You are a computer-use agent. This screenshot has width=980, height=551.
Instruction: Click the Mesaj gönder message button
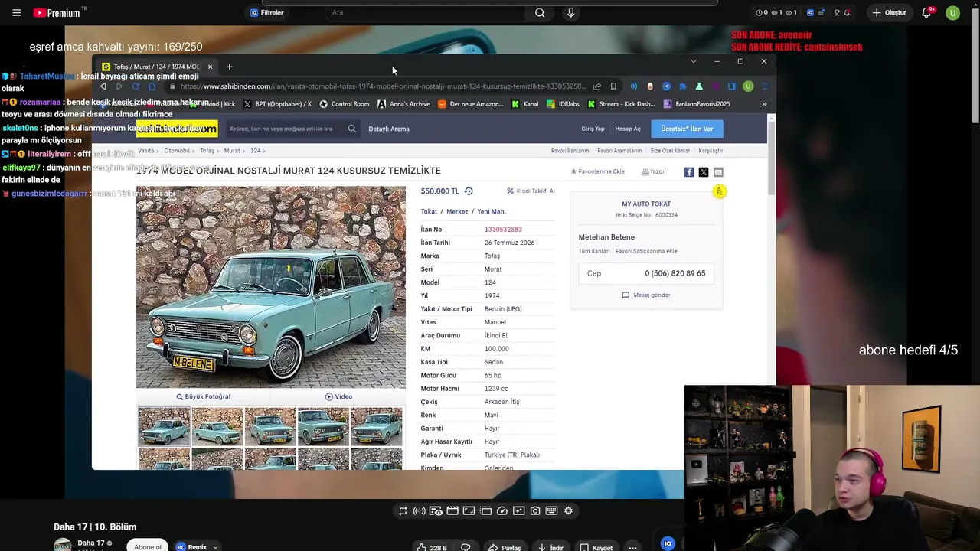(x=646, y=295)
